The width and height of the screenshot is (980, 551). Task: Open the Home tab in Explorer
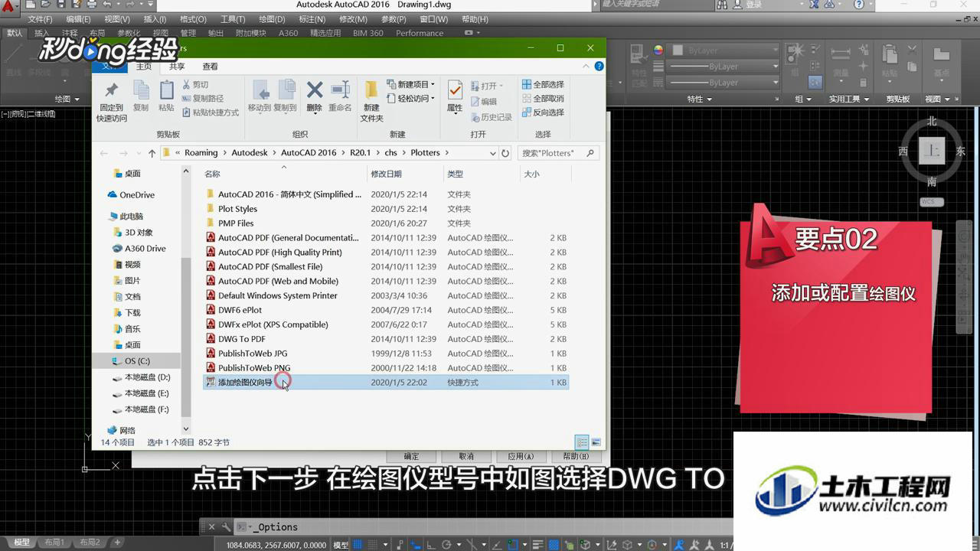[x=144, y=67]
